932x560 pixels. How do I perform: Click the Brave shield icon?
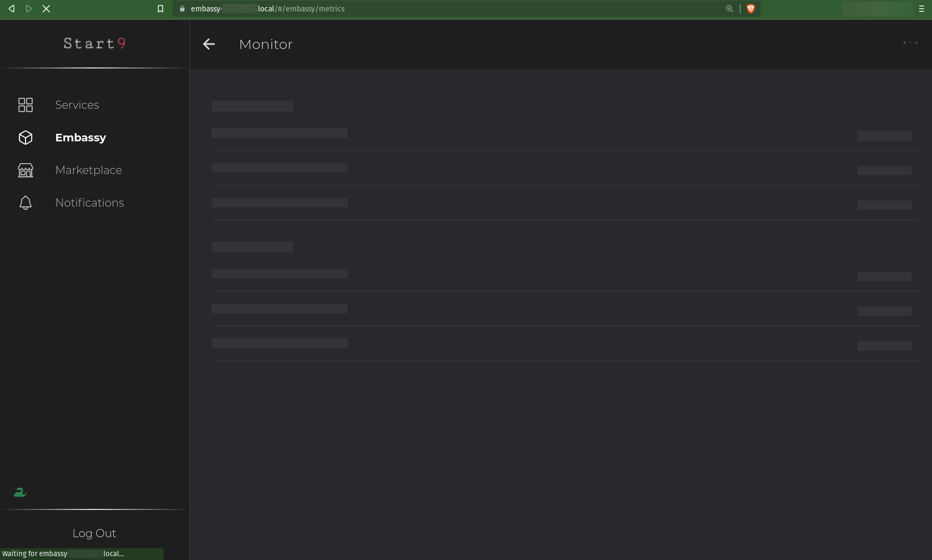751,9
